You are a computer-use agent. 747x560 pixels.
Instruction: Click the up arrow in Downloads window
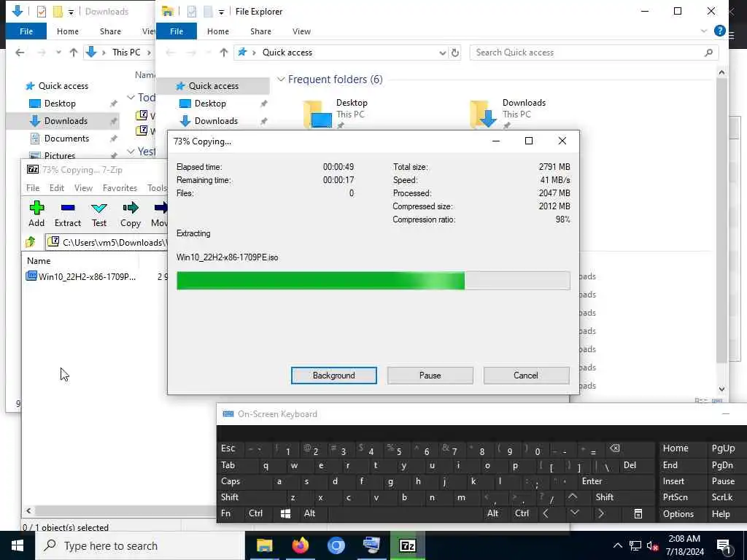coord(74,52)
